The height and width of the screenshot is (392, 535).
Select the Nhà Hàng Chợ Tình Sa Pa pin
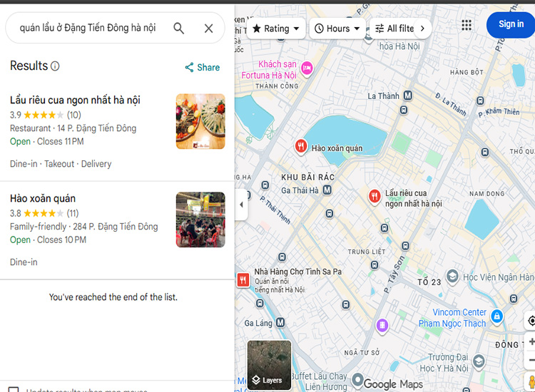[243, 280]
